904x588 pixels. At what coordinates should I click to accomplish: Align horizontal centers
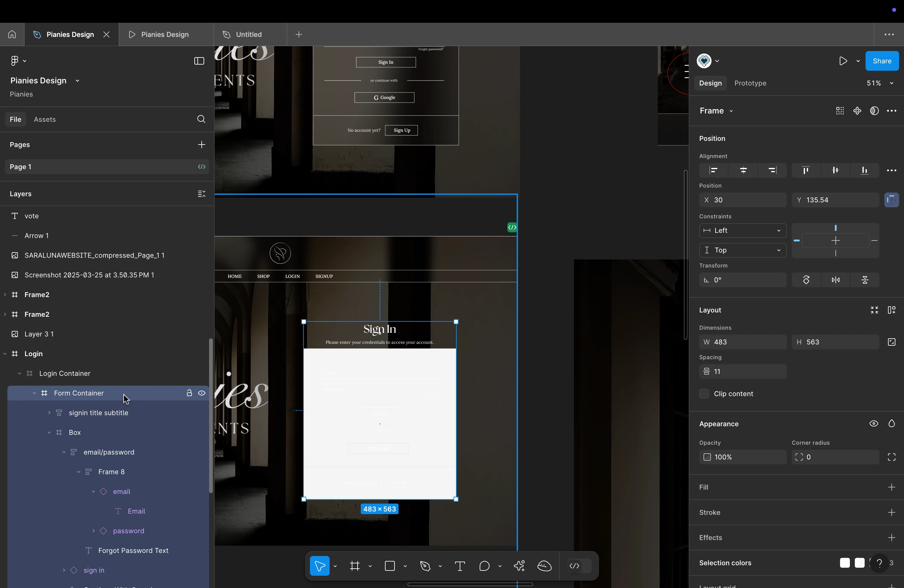[x=743, y=170]
